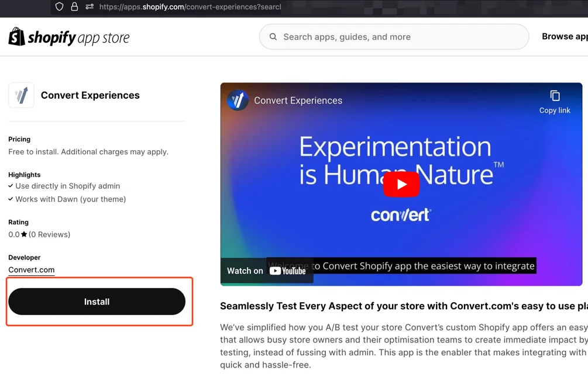Focus the browser URL address field
The width and height of the screenshot is (588, 374).
(x=190, y=7)
